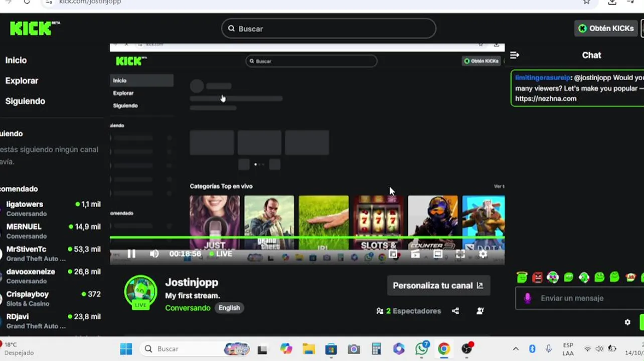Viewport: 644px width, 361px height.
Task: Click the 2 Espectadores viewer count
Action: (x=409, y=311)
